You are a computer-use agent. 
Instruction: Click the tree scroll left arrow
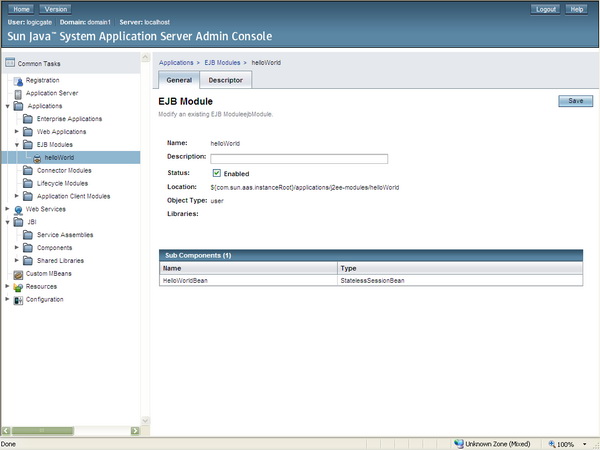6,431
